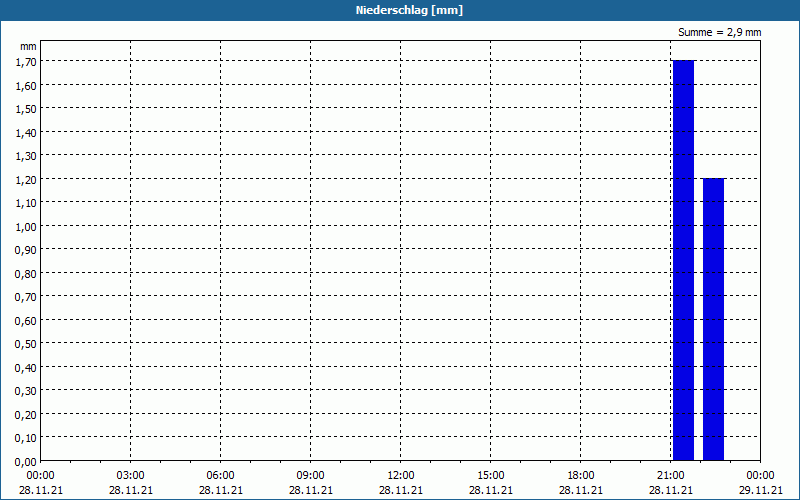Viewport: 800px width, 500px height.
Task: Pick the 28.11.21 date under 15:00
Action: (491, 490)
